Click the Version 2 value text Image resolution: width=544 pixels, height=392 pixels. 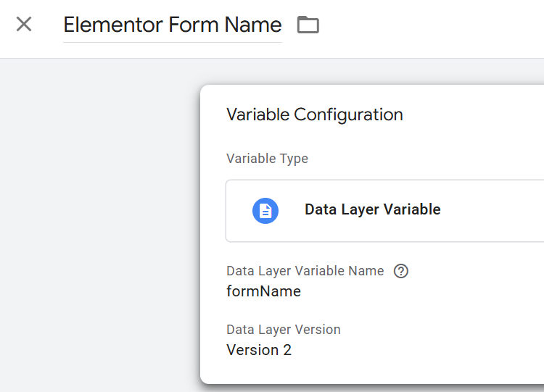point(259,350)
